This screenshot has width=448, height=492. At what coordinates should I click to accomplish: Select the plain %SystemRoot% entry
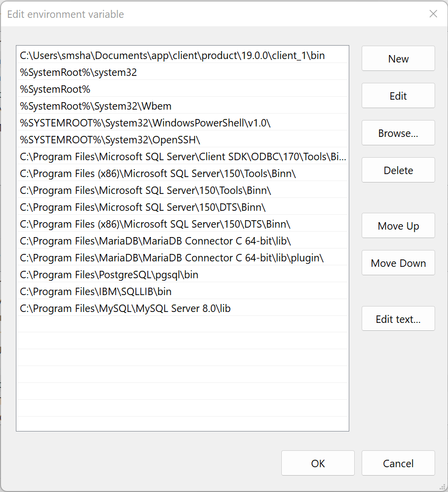(x=183, y=89)
